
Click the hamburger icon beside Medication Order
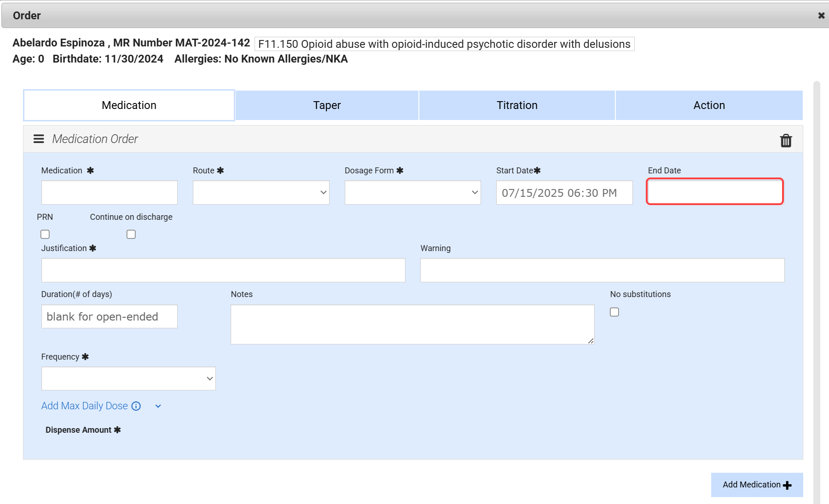point(39,139)
